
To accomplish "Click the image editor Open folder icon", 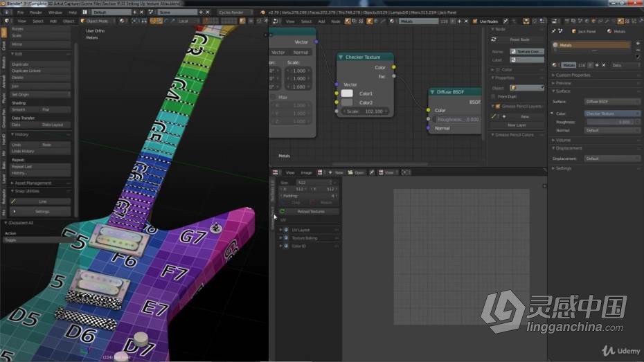I will (350, 173).
